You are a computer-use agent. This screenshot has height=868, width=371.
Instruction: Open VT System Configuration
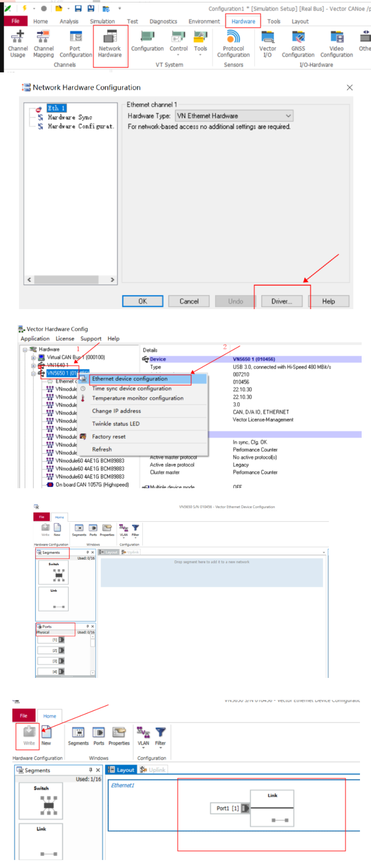[x=147, y=42]
